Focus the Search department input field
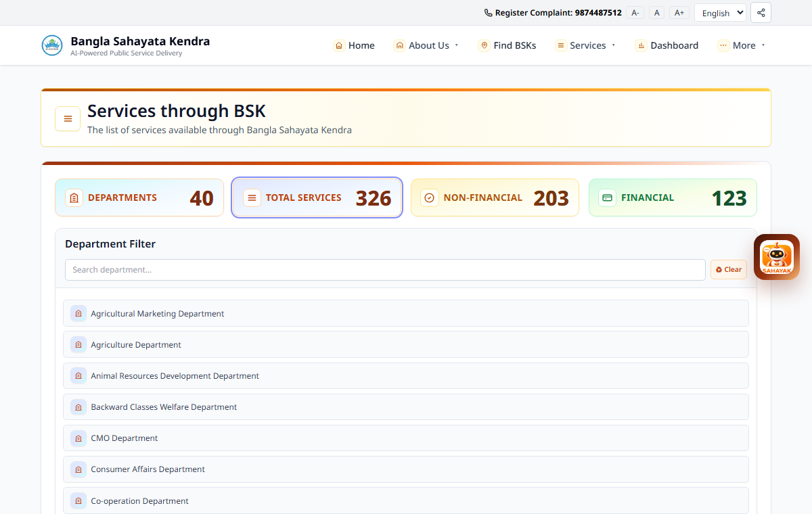Viewport: 812px width, 514px height. pyautogui.click(x=385, y=269)
